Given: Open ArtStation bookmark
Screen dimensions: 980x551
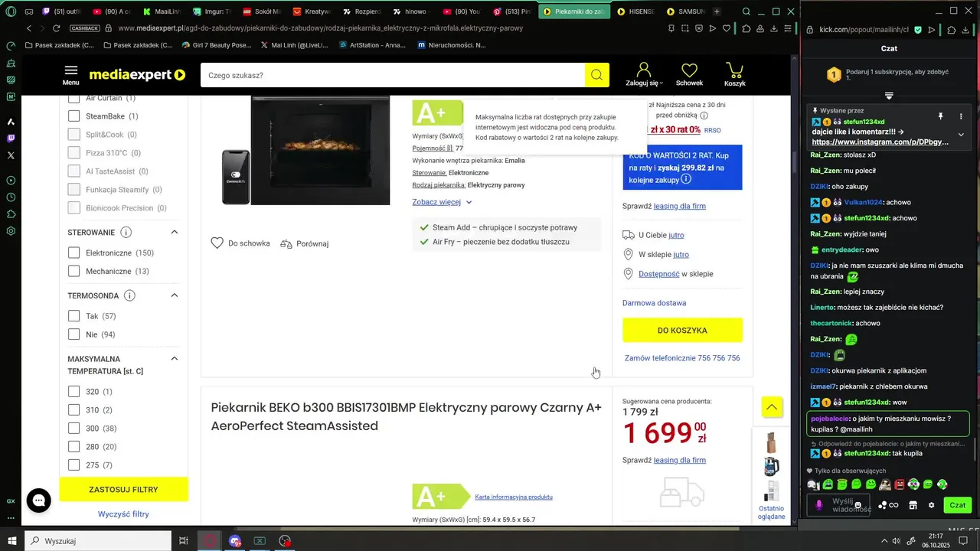Looking at the screenshot, I should pos(373,45).
